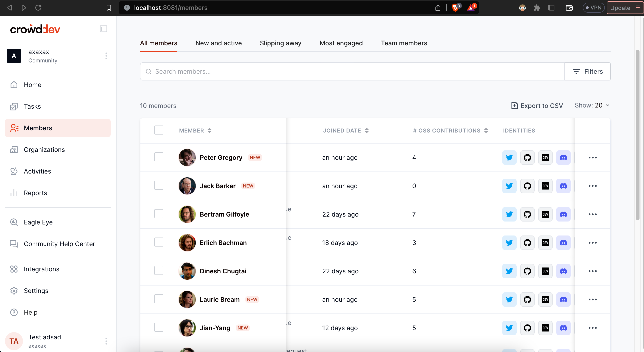Click the browser page reload icon

point(38,8)
